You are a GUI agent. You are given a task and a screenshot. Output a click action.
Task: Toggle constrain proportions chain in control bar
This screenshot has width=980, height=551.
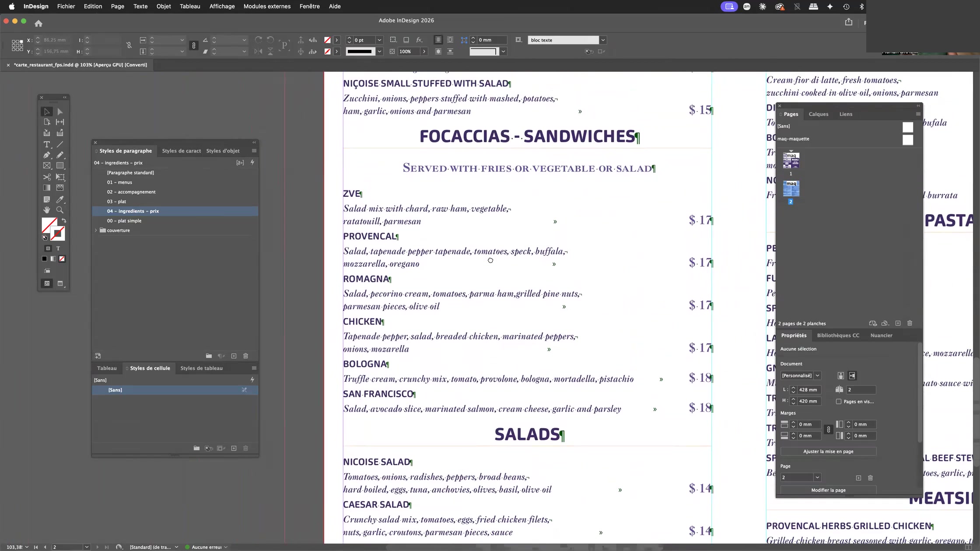coord(194,45)
